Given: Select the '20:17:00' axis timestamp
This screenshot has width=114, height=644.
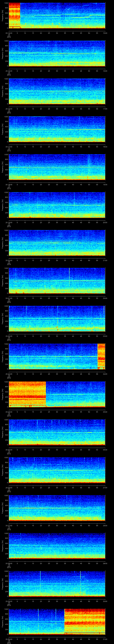Looking at the screenshot, I should coord(9,147).
